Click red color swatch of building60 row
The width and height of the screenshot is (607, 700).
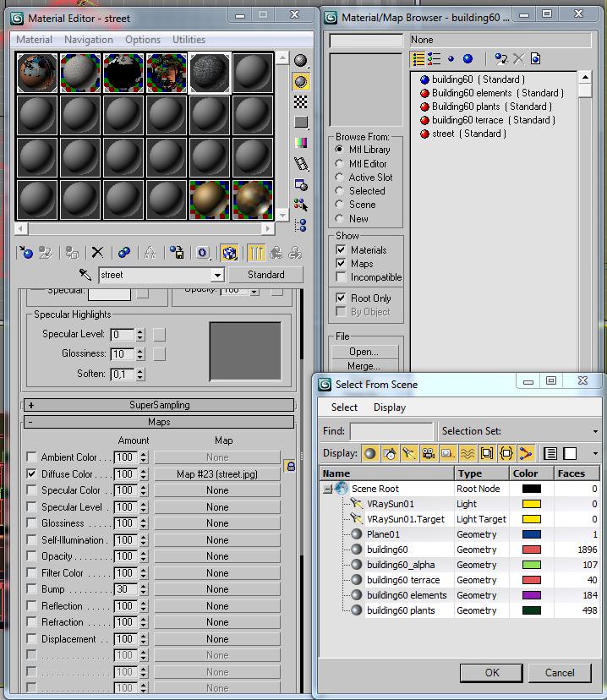pos(532,550)
